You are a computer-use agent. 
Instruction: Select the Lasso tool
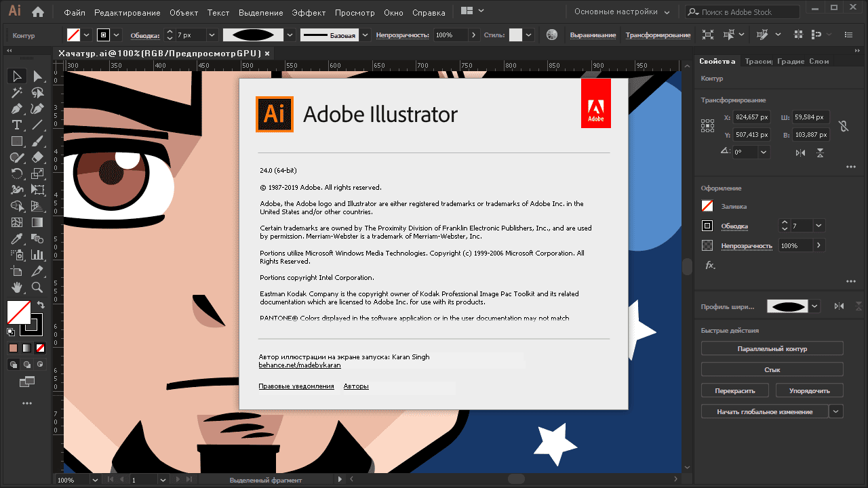point(38,93)
